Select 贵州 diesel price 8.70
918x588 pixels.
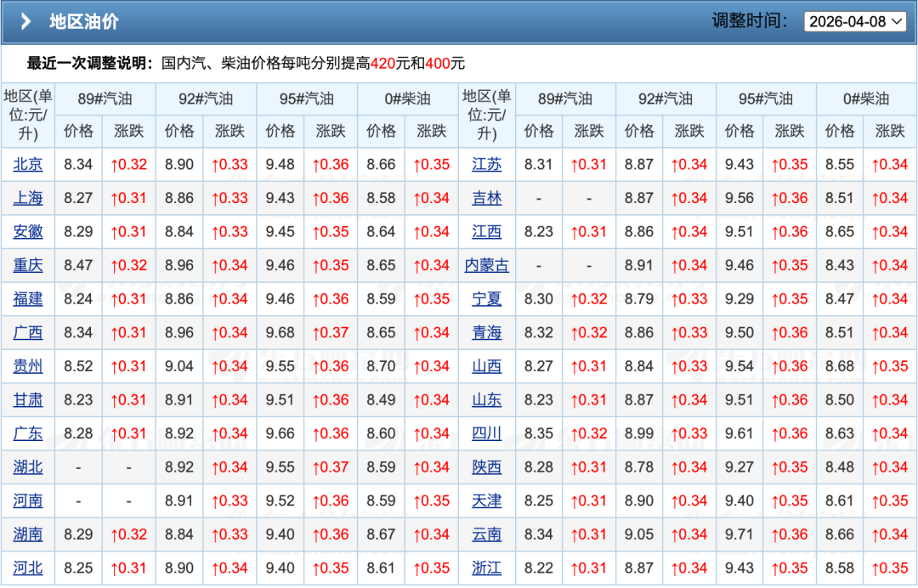pyautogui.click(x=381, y=366)
